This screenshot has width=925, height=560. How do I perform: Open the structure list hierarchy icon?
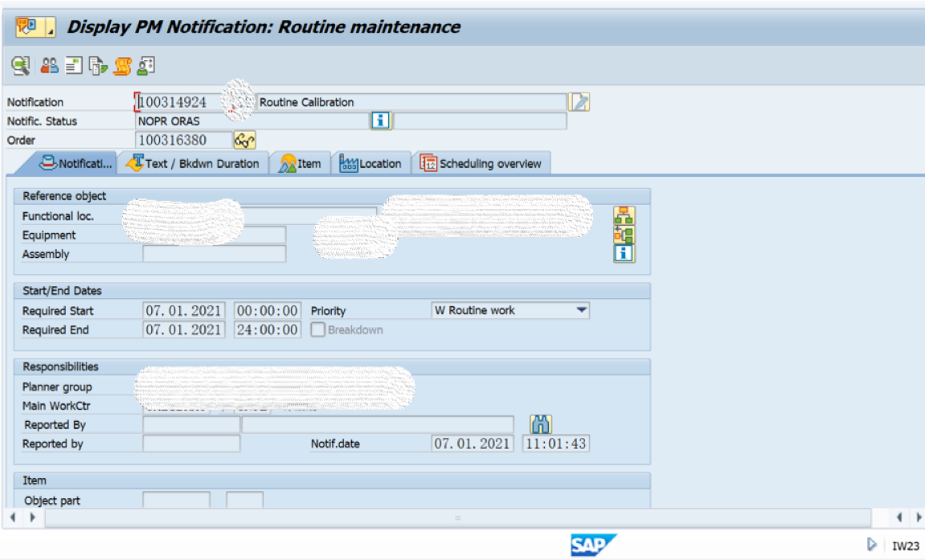point(624,216)
